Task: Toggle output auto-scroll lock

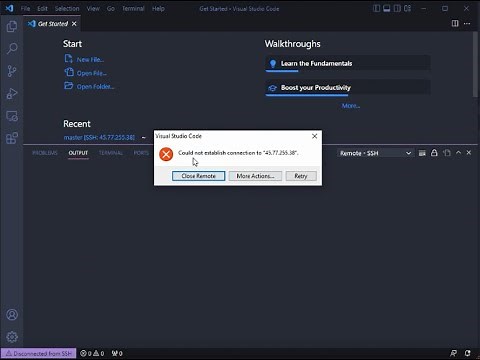Action: click(x=434, y=153)
